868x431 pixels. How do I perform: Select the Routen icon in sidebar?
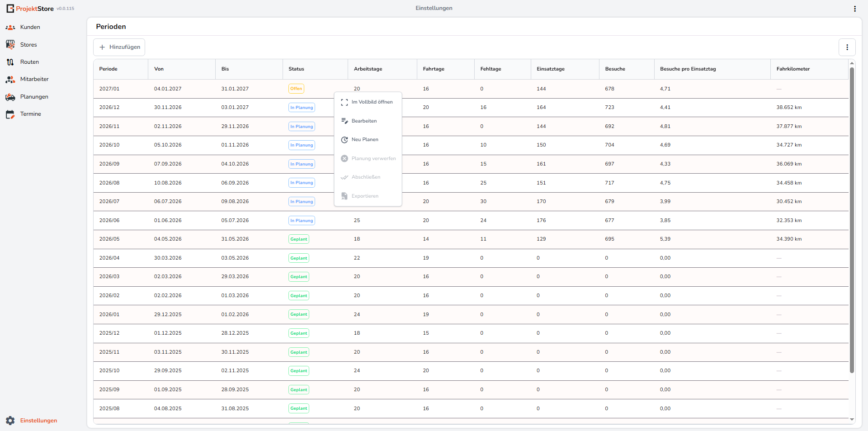click(10, 62)
